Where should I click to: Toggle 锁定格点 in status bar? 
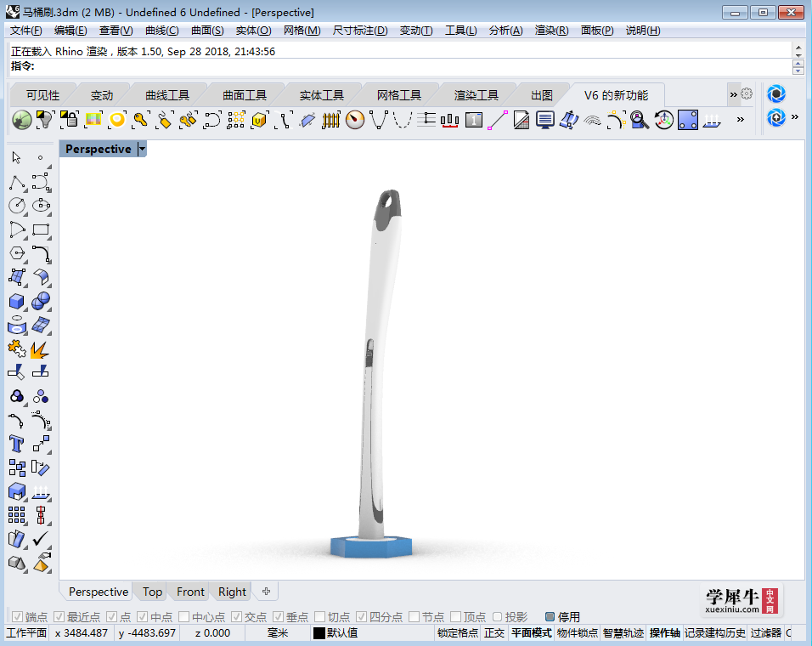coord(458,632)
